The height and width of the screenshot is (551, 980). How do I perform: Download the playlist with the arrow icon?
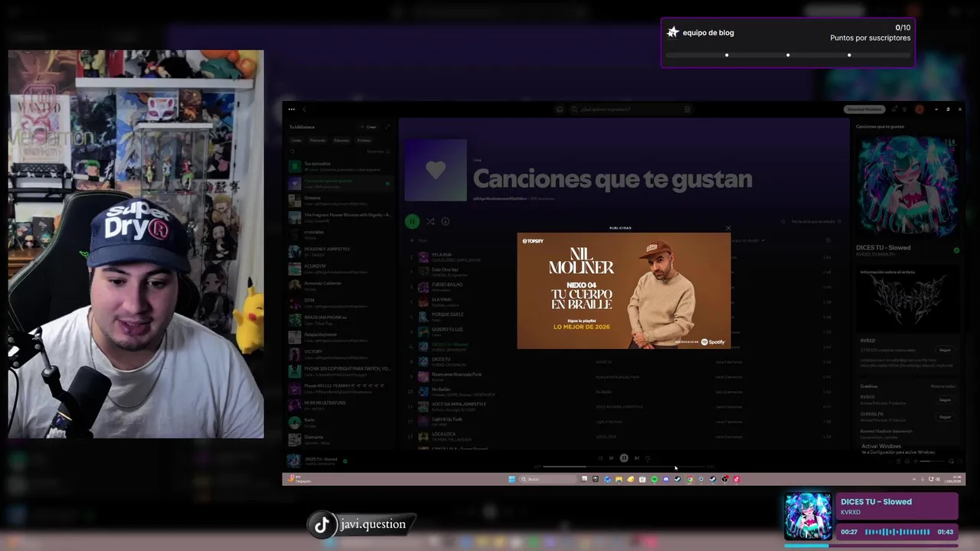(x=445, y=221)
